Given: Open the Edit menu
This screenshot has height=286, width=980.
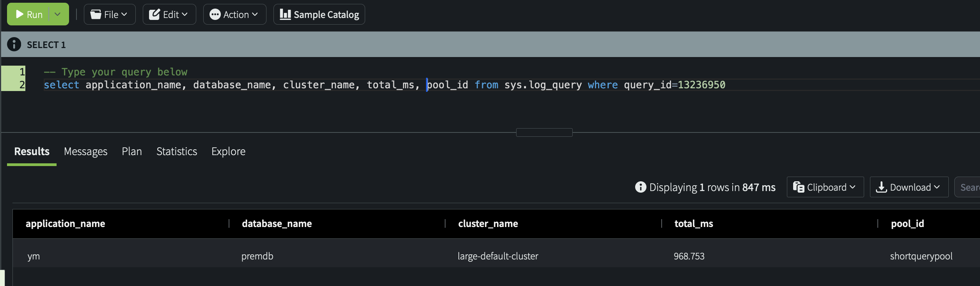Looking at the screenshot, I should click(169, 14).
